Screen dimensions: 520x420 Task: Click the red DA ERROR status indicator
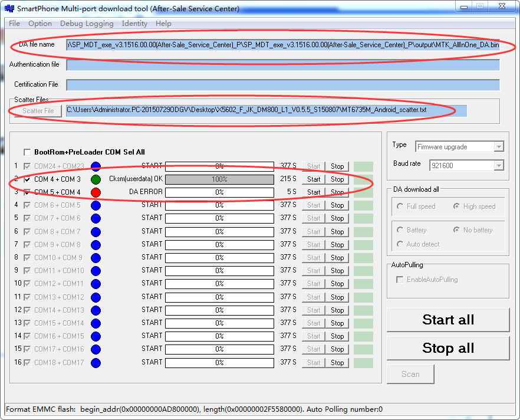click(x=96, y=192)
